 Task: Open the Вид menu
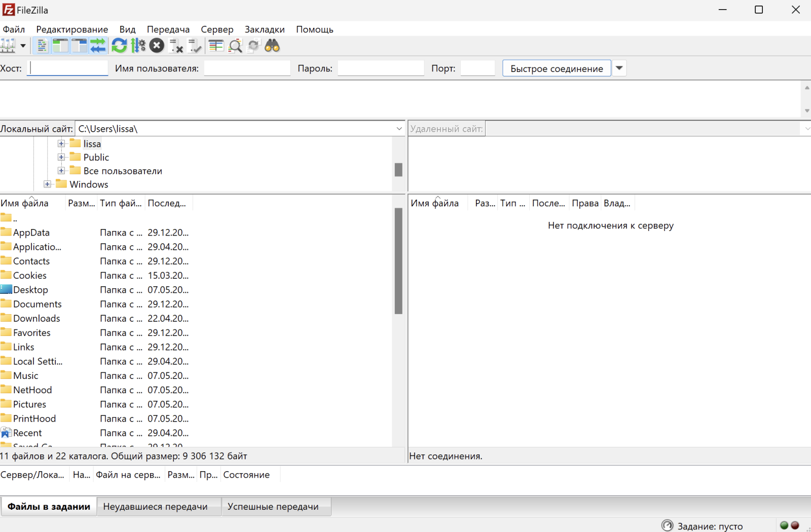pyautogui.click(x=127, y=29)
